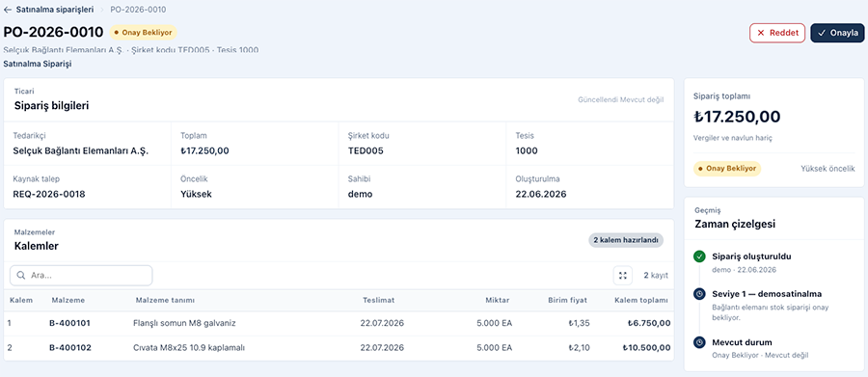Click company code TED005 value

pyautogui.click(x=366, y=150)
